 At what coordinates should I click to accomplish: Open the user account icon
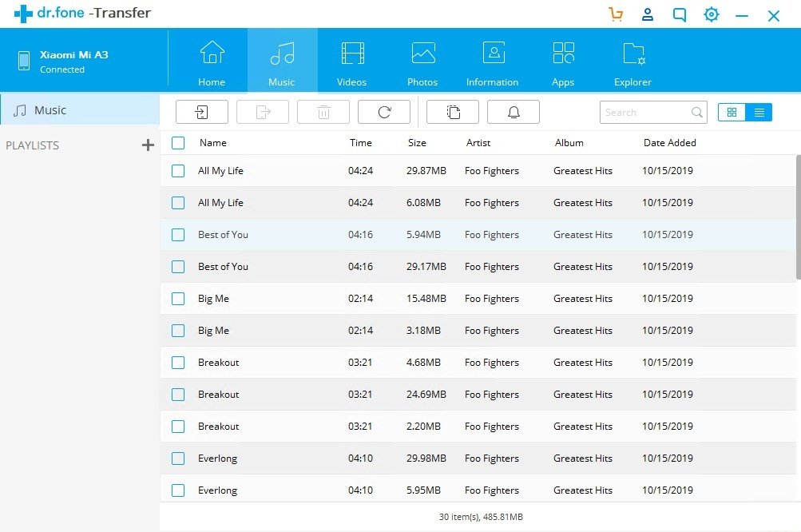[648, 14]
